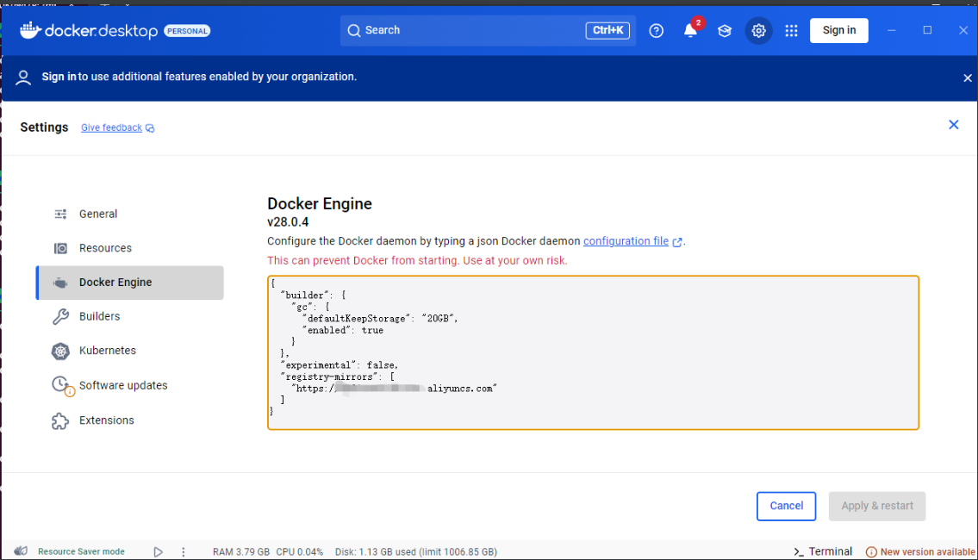The width and height of the screenshot is (978, 560).
Task: Maximize the Docker Desktop window
Action: [x=927, y=30]
